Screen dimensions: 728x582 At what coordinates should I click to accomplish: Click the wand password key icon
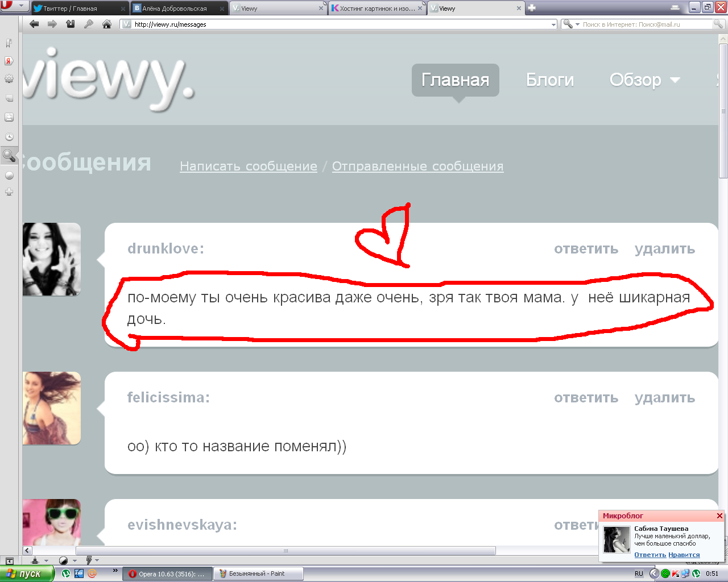click(x=89, y=24)
